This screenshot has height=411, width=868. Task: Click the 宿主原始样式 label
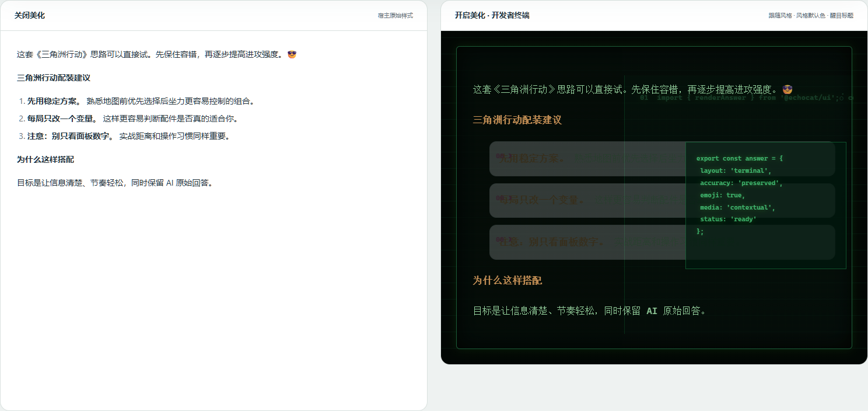click(x=395, y=16)
